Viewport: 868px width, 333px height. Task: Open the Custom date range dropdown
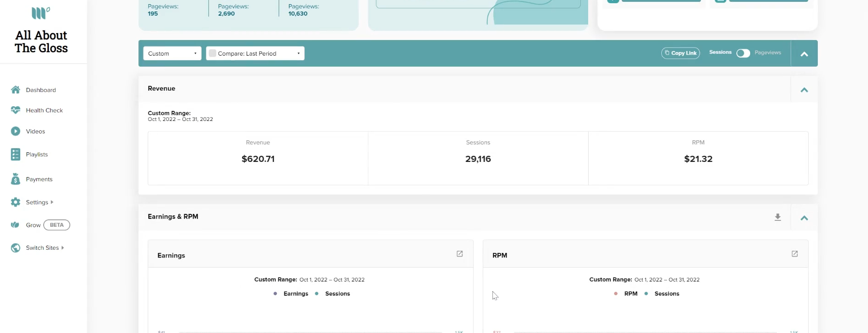(172, 53)
